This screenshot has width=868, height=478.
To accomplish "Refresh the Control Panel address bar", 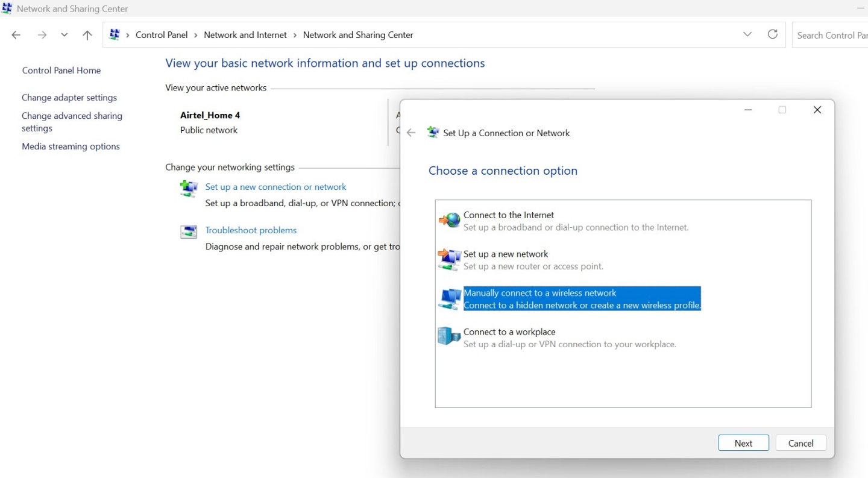I will coord(772,34).
